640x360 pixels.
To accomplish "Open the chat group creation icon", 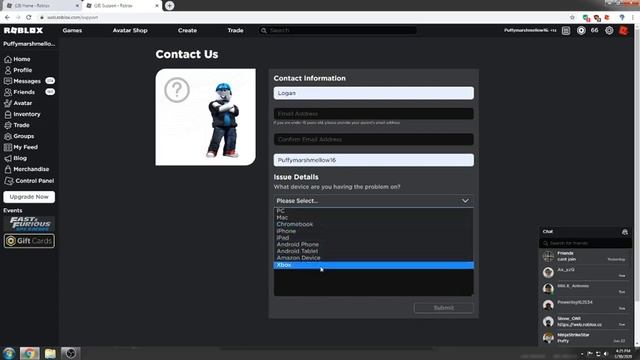I will point(624,232).
